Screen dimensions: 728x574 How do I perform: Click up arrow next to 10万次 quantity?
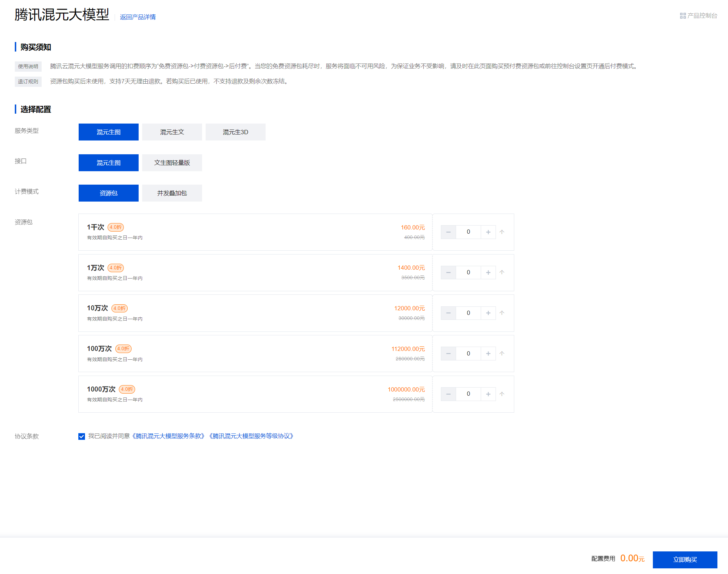(502, 313)
